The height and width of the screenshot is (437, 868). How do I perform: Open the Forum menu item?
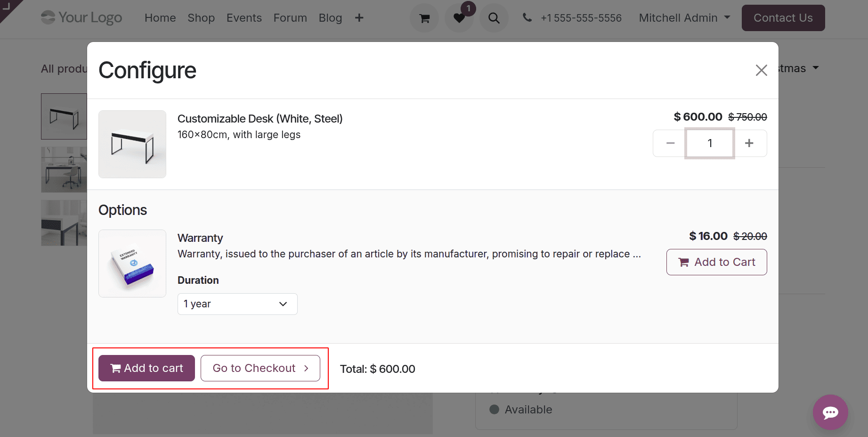tap(290, 18)
